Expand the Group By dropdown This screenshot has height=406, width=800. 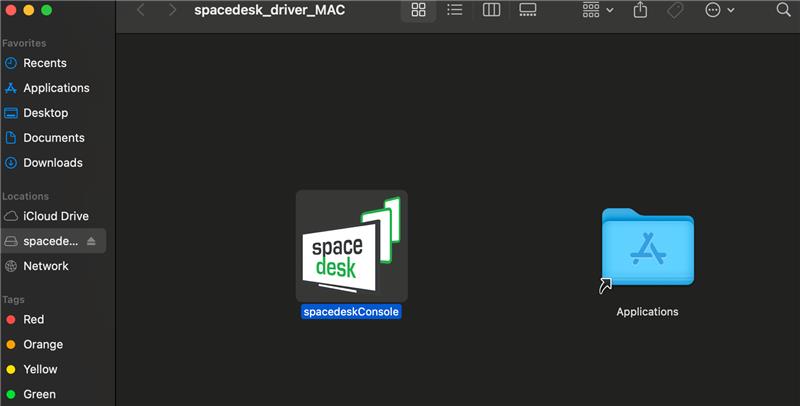598,10
